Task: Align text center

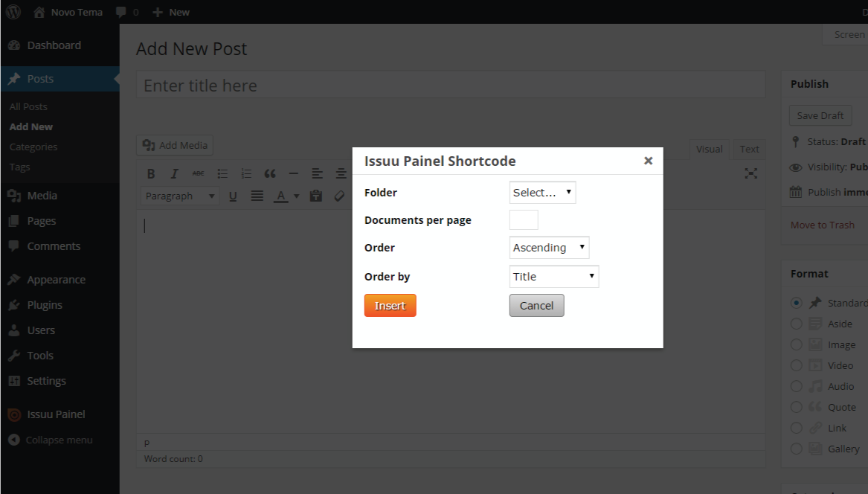Action: pos(341,174)
